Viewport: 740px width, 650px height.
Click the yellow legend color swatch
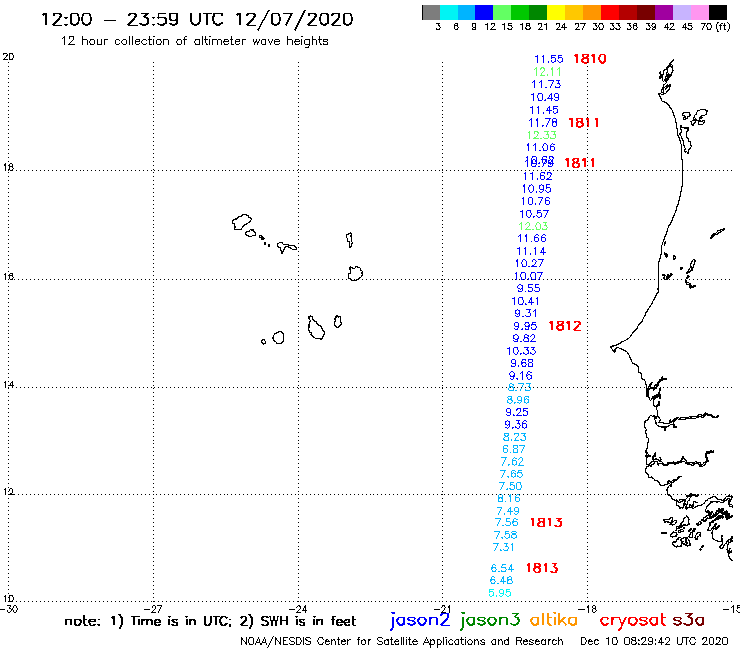(x=556, y=13)
